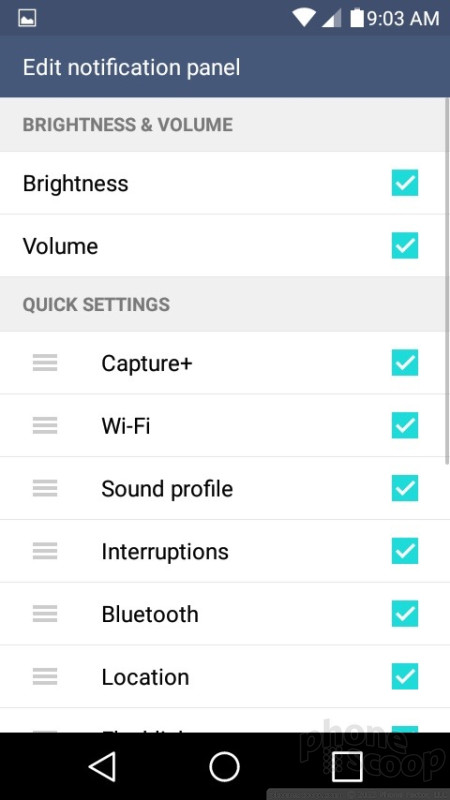
Task: Tap the Capture+ reorder handle icon
Action: pyautogui.click(x=45, y=363)
